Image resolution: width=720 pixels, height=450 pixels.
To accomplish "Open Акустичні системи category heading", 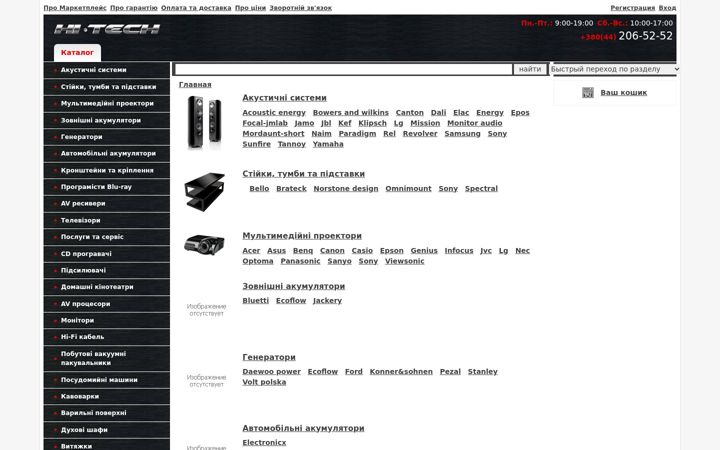I will pyautogui.click(x=284, y=98).
